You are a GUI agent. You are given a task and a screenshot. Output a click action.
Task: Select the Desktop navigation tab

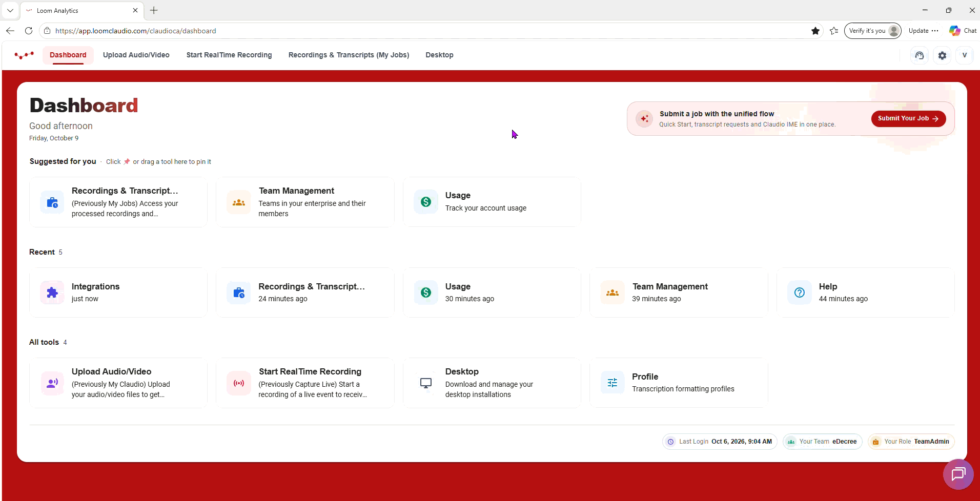point(439,55)
